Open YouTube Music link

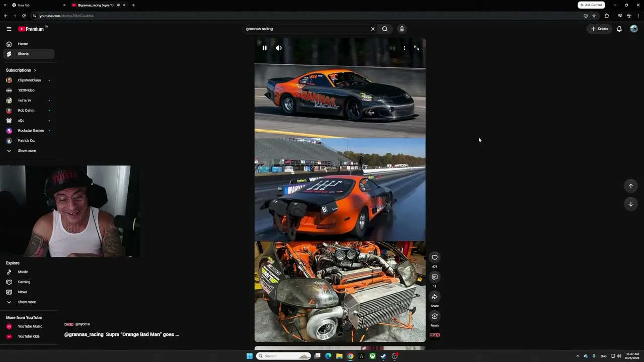pyautogui.click(x=29, y=327)
